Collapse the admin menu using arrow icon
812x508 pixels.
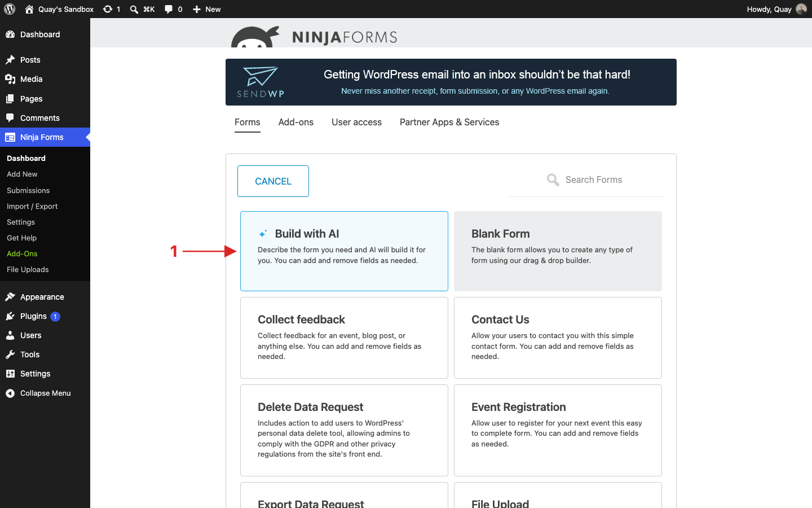click(10, 393)
